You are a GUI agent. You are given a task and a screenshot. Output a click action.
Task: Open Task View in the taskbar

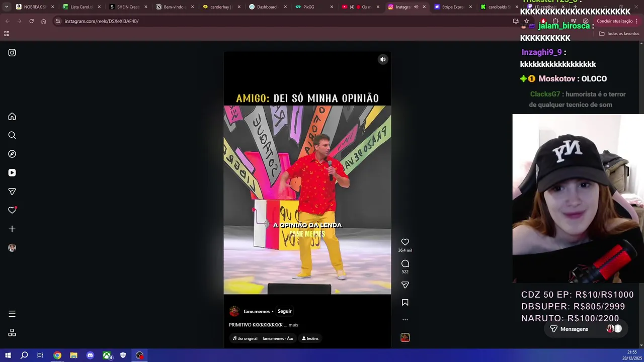point(40,355)
